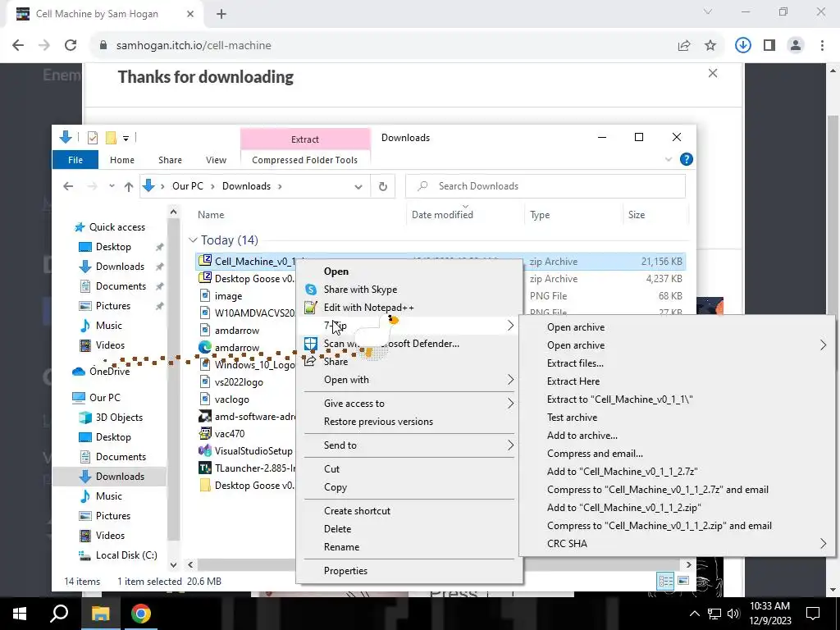Open Chrome side panel icon

pos(769,45)
